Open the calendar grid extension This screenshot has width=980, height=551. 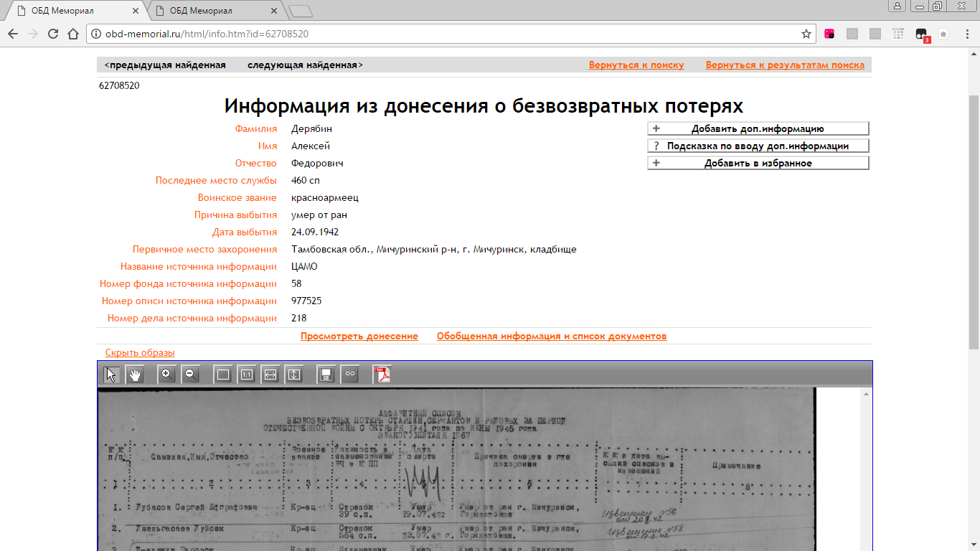pyautogui.click(x=898, y=34)
